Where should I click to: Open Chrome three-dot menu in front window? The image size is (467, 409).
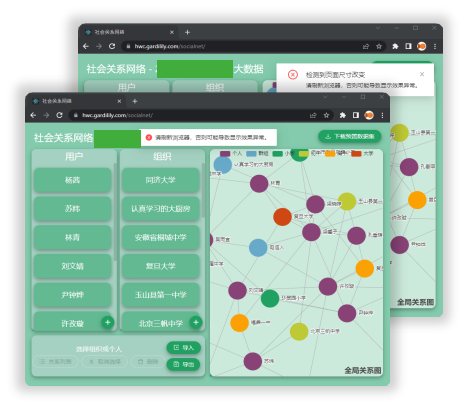(x=382, y=115)
